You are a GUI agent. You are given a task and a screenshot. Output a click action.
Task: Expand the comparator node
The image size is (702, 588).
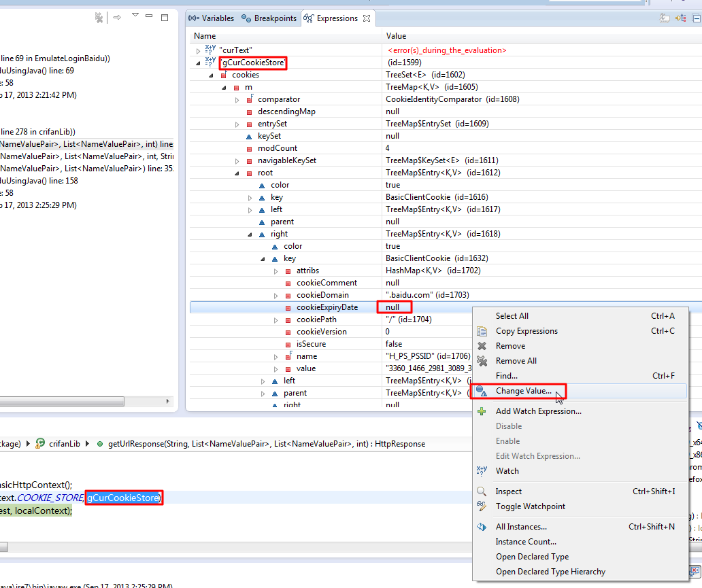(237, 100)
